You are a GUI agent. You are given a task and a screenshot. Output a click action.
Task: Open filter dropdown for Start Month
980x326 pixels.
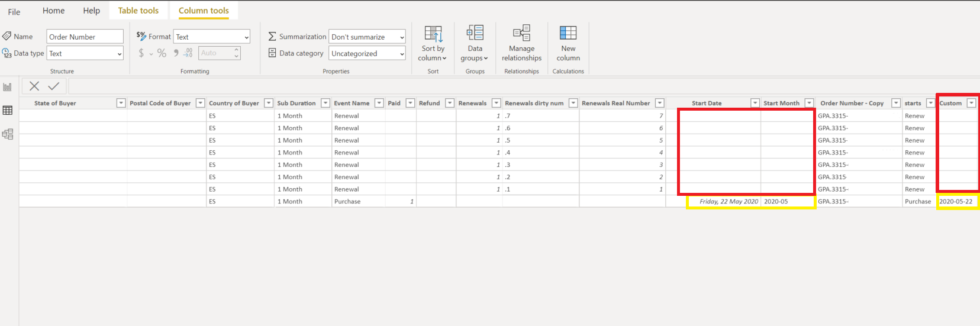pyautogui.click(x=809, y=103)
